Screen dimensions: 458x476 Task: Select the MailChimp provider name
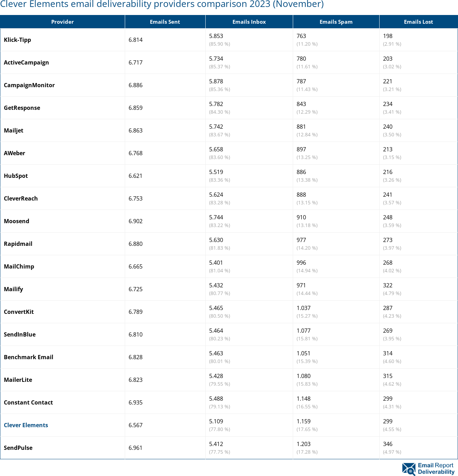19,266
